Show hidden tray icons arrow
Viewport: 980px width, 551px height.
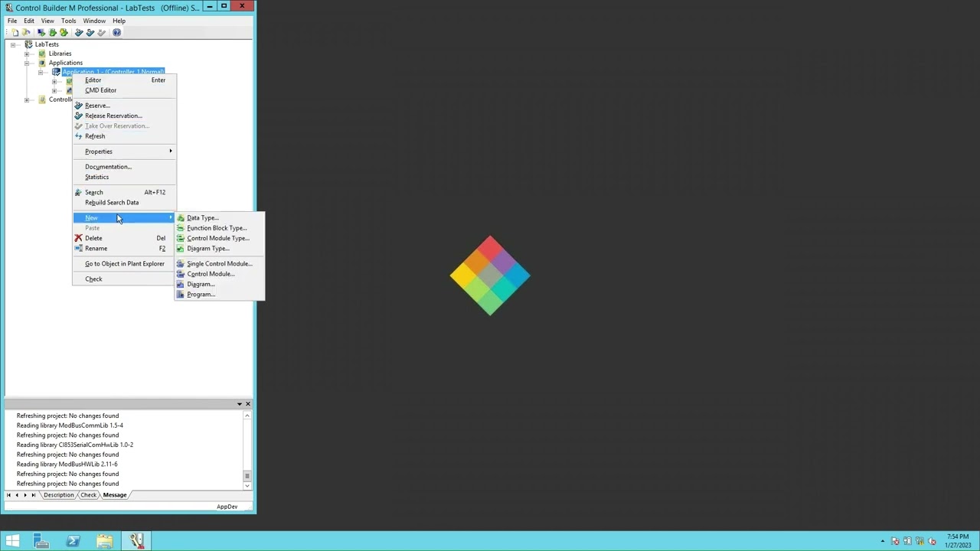tap(883, 542)
